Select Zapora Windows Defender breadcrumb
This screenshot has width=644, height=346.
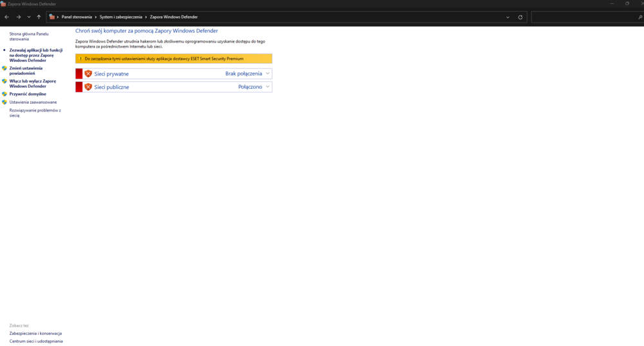[x=174, y=17]
